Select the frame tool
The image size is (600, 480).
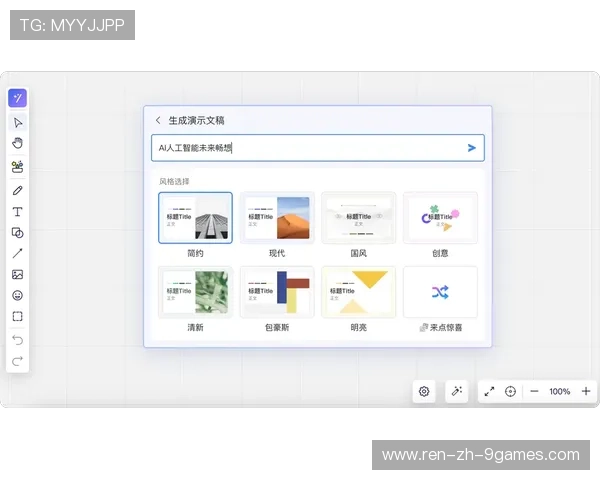(x=18, y=316)
